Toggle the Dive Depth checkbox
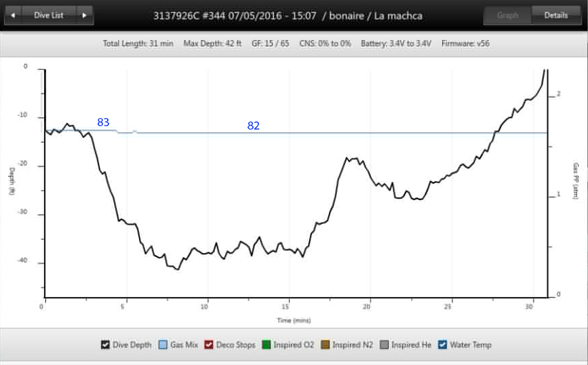The height and width of the screenshot is (365, 588). 104,345
